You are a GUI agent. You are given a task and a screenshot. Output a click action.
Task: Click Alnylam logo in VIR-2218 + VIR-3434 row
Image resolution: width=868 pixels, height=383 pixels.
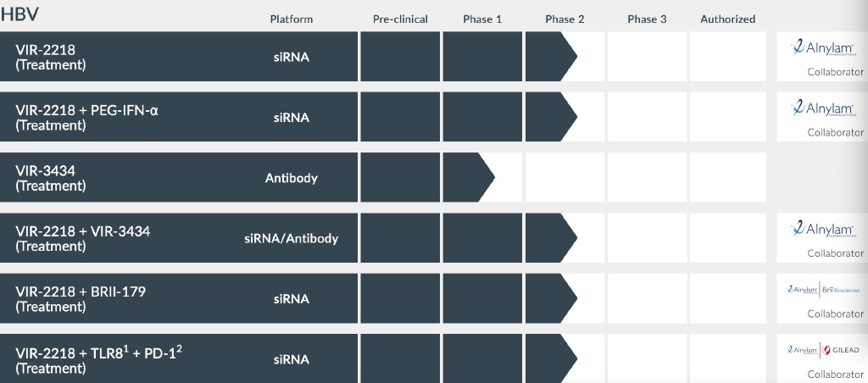(820, 230)
